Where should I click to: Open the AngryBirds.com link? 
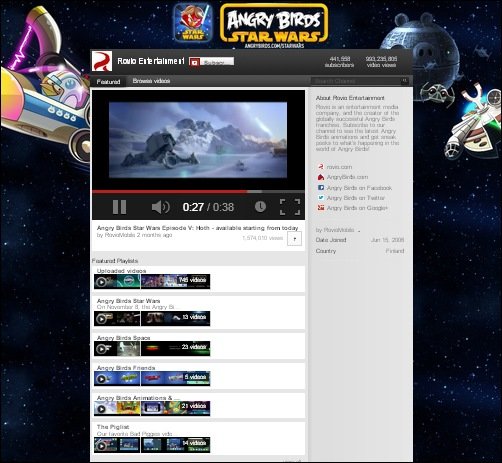click(347, 177)
